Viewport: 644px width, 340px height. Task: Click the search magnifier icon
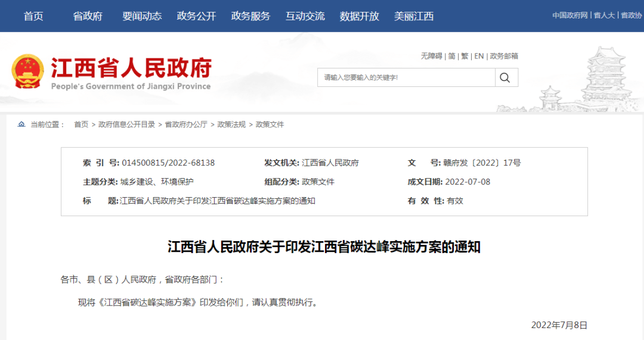(505, 77)
